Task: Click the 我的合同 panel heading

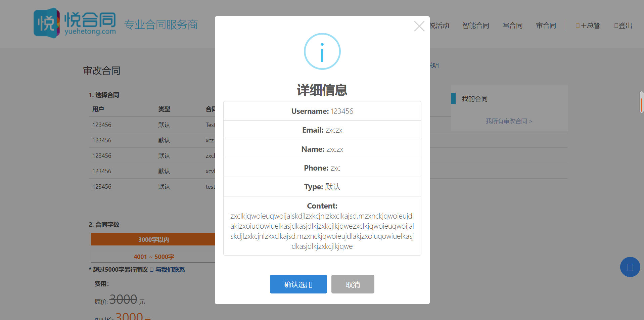Action: [474, 99]
